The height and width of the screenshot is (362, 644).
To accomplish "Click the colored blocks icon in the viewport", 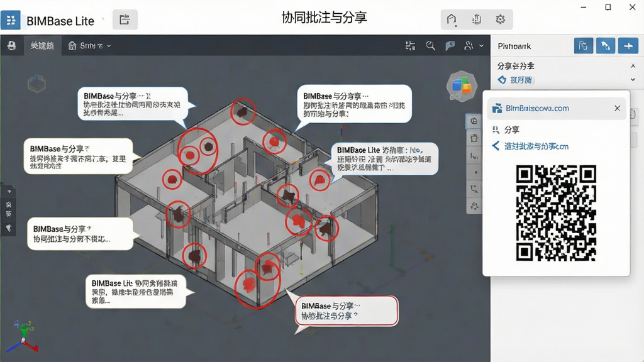I will [462, 87].
